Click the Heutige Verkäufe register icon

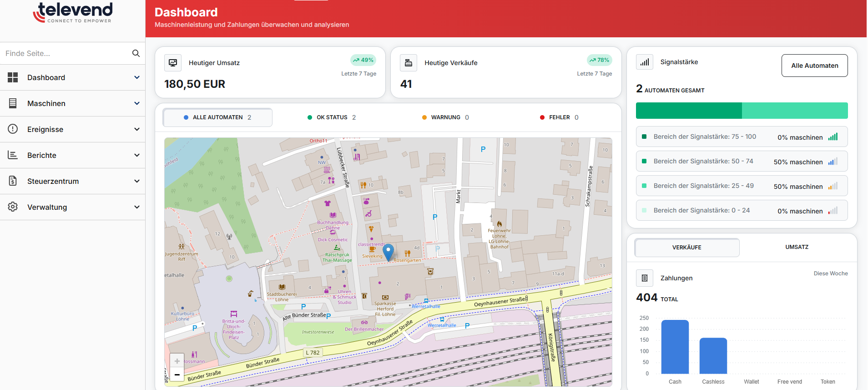(409, 63)
